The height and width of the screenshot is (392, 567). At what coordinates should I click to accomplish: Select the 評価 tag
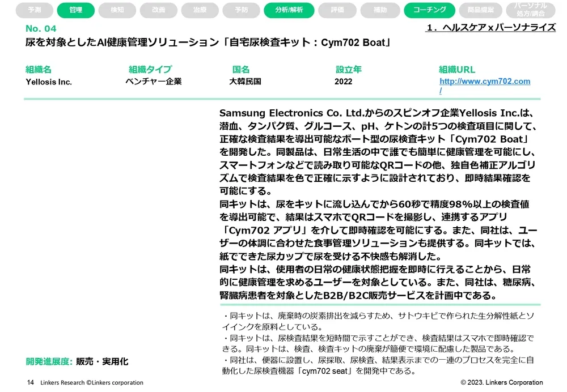click(338, 10)
